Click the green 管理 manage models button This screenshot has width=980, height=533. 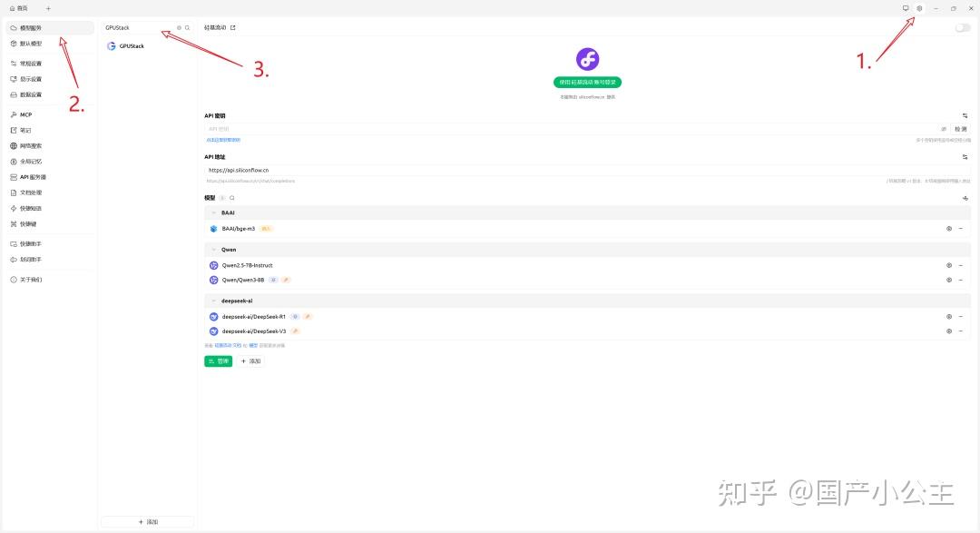click(218, 361)
